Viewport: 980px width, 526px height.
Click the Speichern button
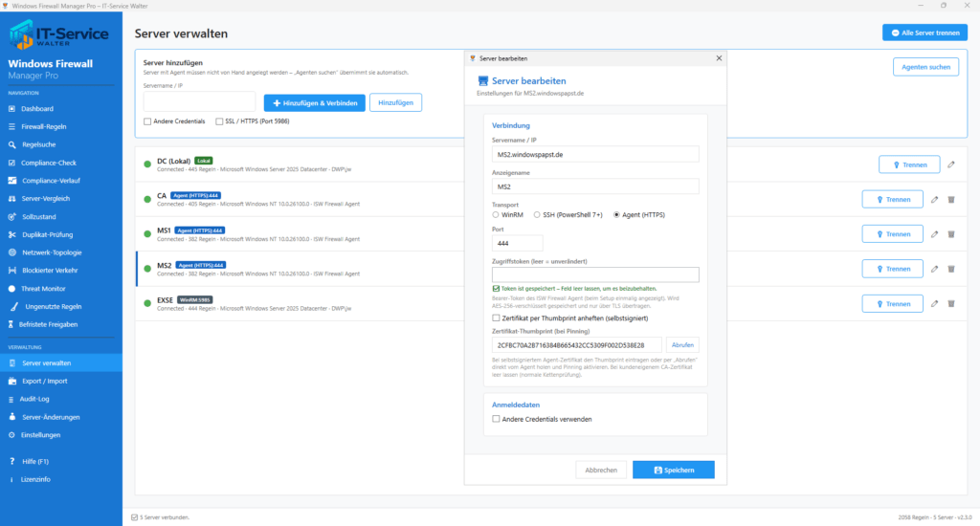click(674, 470)
